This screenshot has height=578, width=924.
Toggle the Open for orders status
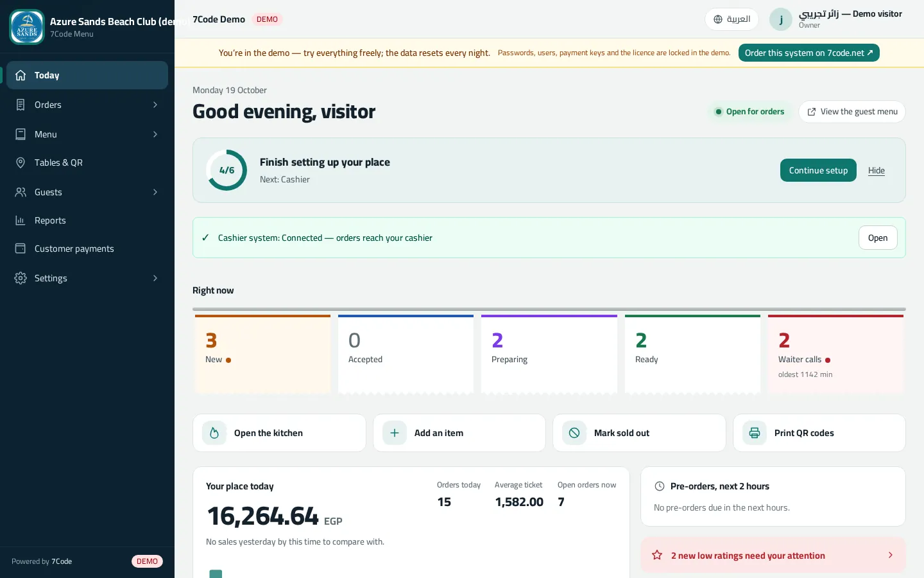[x=749, y=112]
